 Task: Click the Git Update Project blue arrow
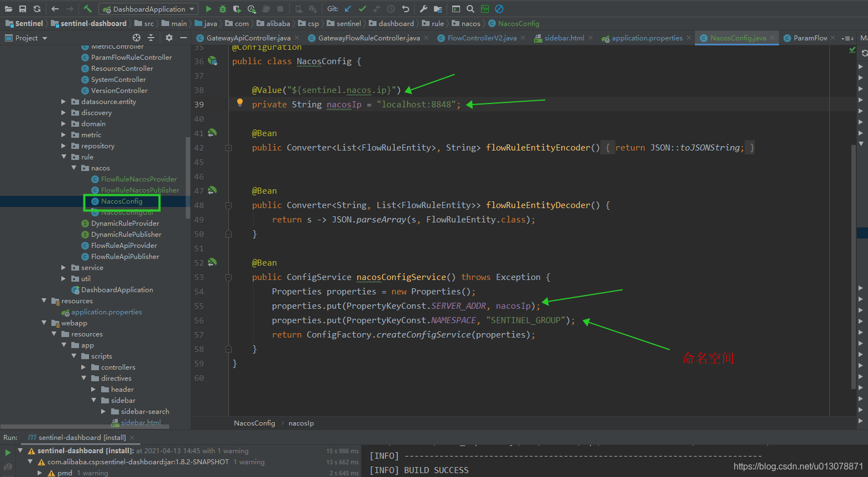[x=348, y=9]
